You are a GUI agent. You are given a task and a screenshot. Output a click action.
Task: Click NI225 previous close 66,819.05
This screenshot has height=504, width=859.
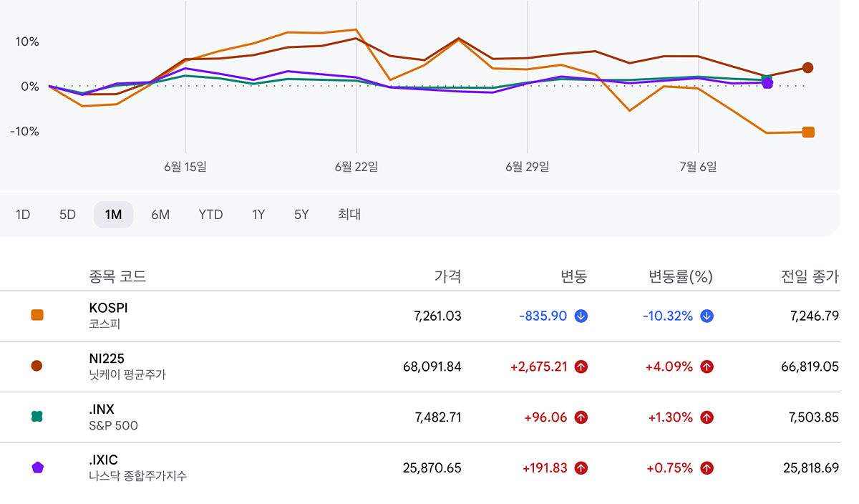pyautogui.click(x=810, y=367)
